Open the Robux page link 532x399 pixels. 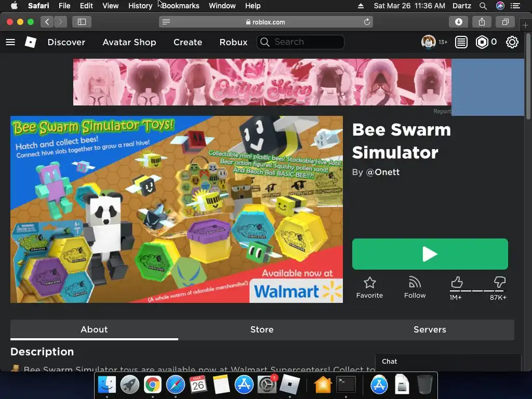point(233,42)
